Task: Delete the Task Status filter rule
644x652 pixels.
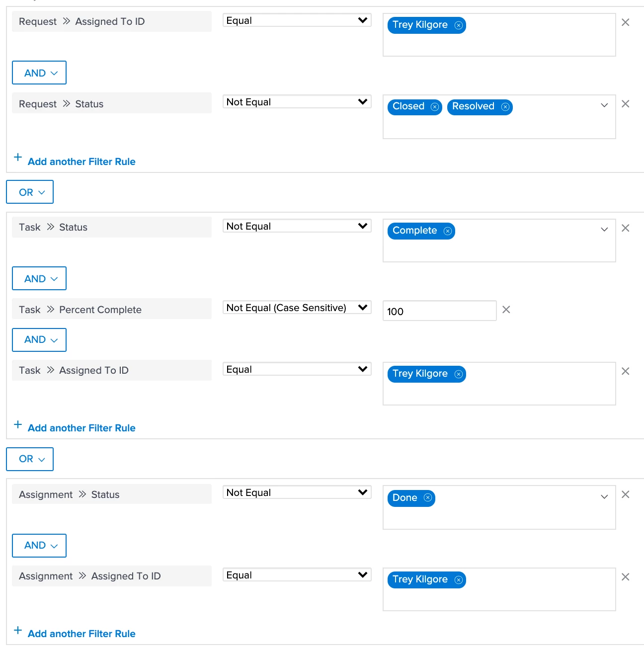Action: click(x=626, y=228)
